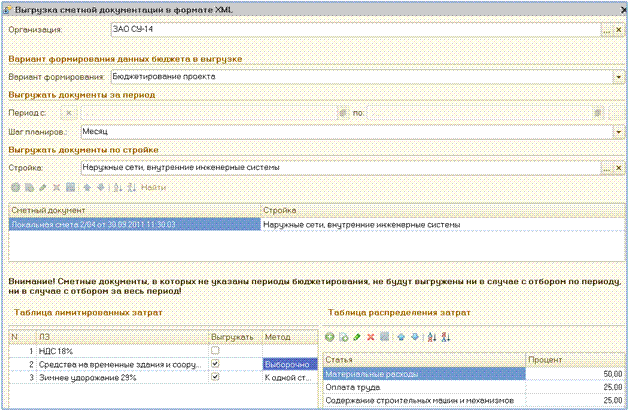Screen dimensions: 630x411
Task: Click the pencil Edit icon in distribution toolbar
Action: pyautogui.click(x=356, y=338)
